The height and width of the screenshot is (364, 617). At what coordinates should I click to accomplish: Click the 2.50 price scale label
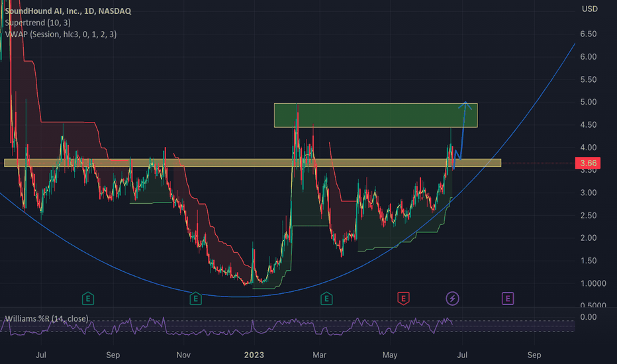[589, 215]
